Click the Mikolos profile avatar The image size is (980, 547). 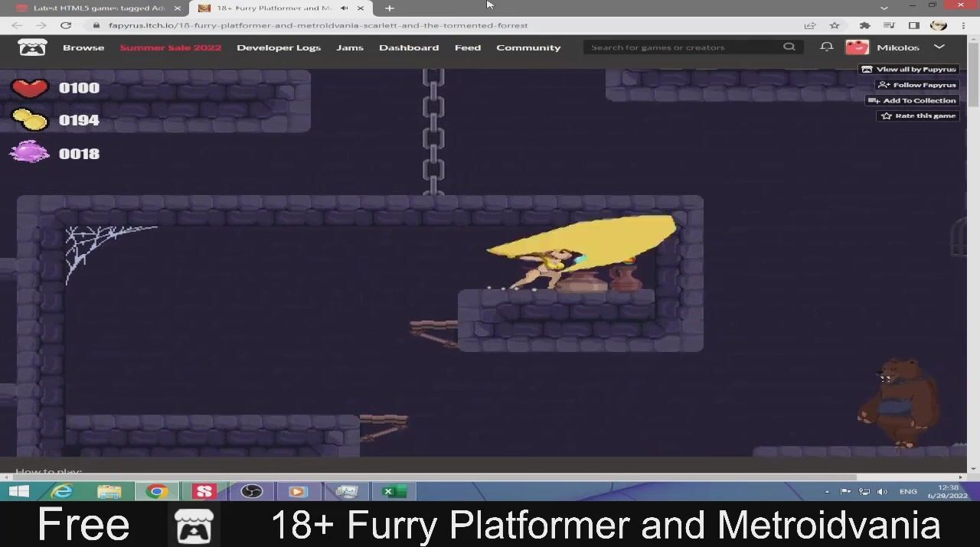coord(857,47)
